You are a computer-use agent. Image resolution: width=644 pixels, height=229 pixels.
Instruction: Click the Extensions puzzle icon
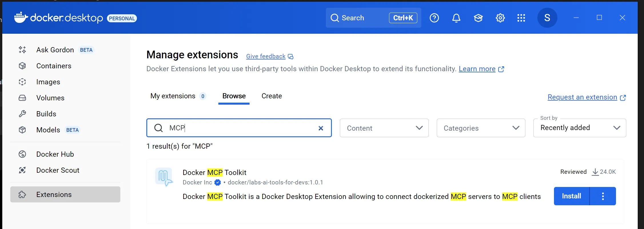[x=22, y=194]
